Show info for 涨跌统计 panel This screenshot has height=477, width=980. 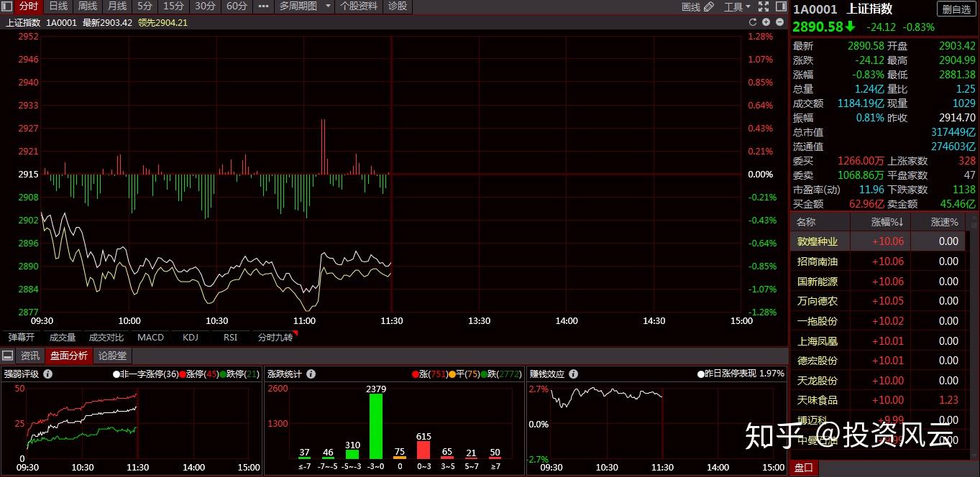click(311, 374)
